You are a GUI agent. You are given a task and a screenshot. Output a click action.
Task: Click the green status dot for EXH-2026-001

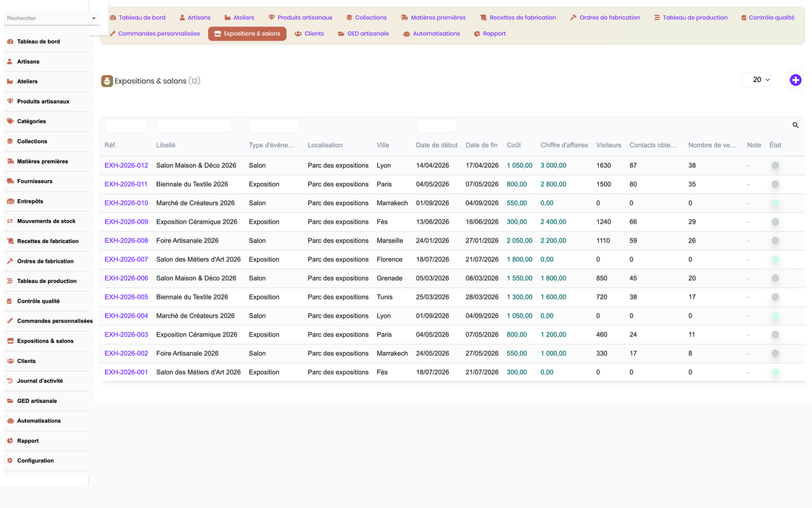coord(775,373)
